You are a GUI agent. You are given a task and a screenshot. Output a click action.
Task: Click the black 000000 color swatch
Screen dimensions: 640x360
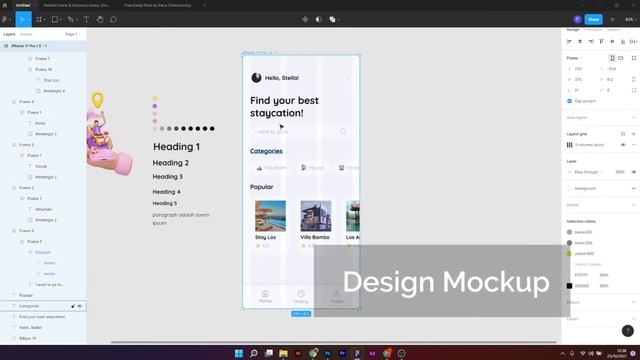(569, 286)
